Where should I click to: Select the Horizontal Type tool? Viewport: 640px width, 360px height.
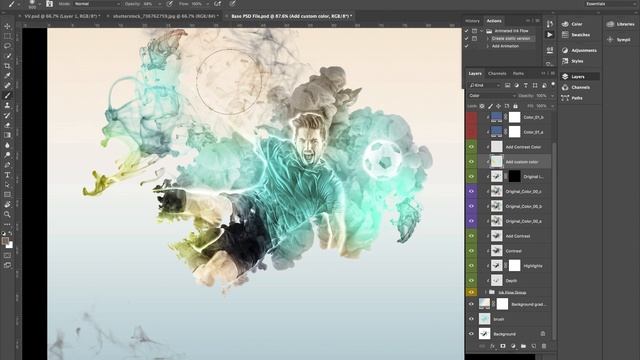(7, 175)
